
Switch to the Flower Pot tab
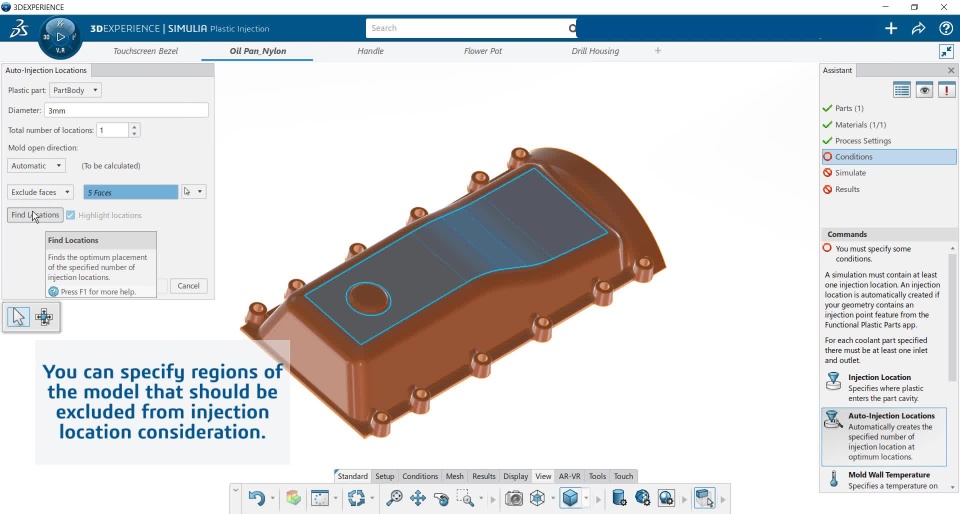(483, 51)
